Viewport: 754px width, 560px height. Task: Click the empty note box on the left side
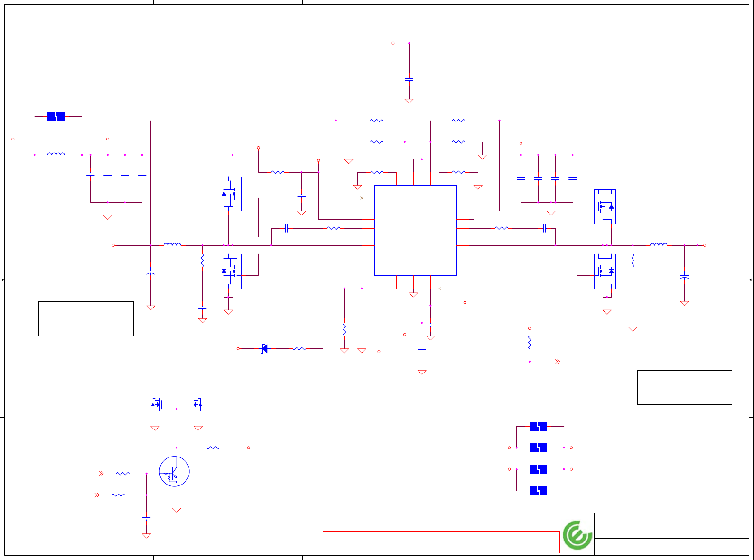(x=86, y=318)
